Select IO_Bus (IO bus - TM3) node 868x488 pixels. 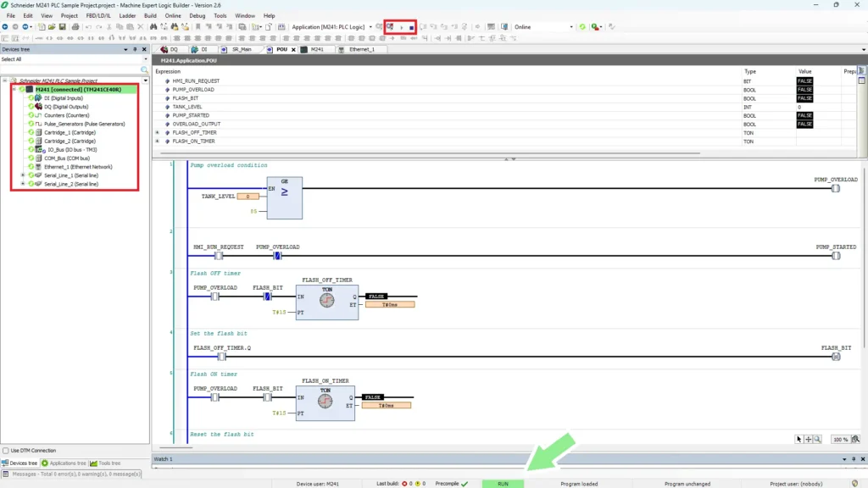(x=72, y=149)
